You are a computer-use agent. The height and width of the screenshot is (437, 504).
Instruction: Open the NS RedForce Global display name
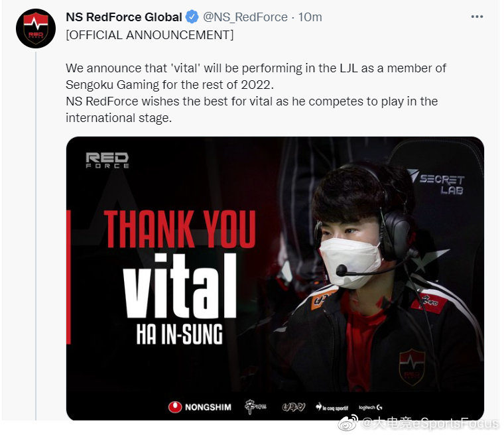point(124,17)
